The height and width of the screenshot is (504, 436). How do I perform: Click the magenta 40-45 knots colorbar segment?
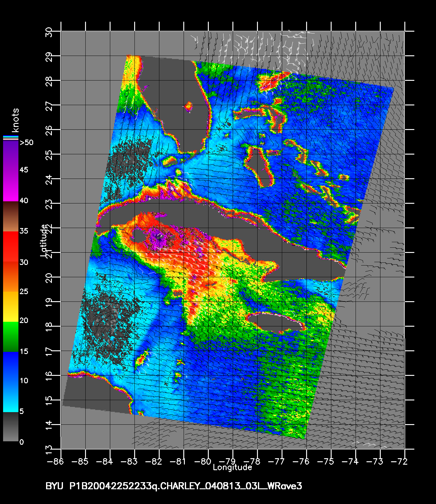tap(11, 186)
